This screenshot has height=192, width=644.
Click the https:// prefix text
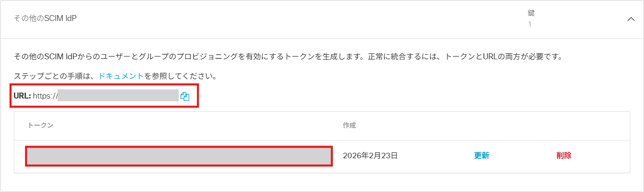pyautogui.click(x=45, y=96)
